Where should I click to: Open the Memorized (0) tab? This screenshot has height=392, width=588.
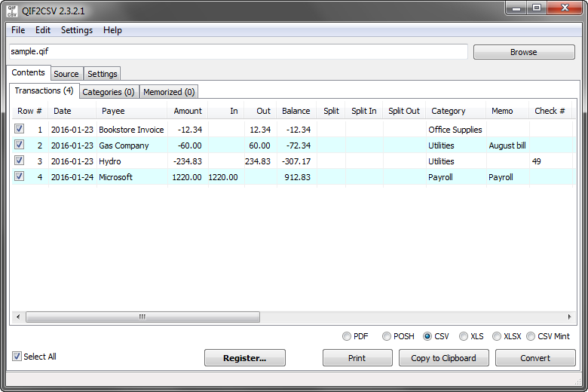click(169, 92)
